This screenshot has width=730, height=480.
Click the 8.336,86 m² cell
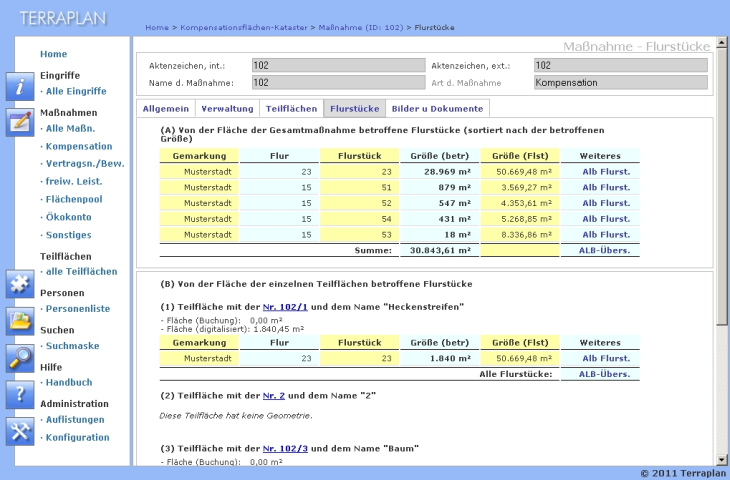tap(520, 235)
